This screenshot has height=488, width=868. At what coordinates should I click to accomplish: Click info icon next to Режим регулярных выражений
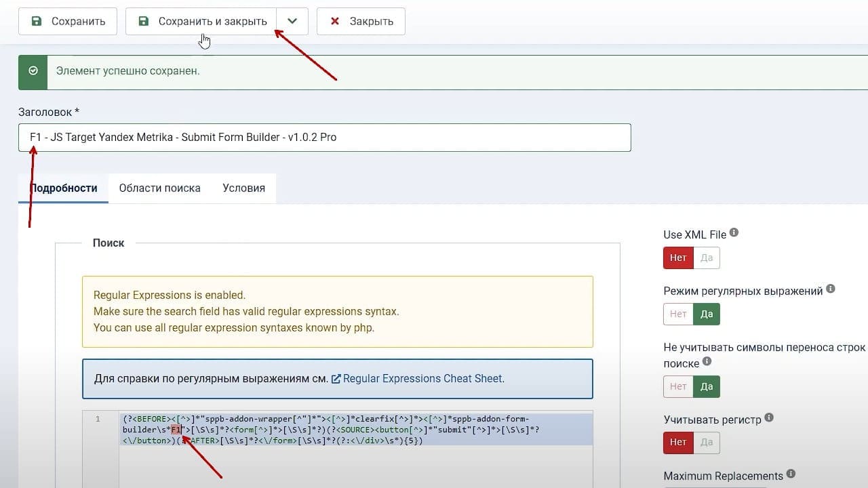831,289
